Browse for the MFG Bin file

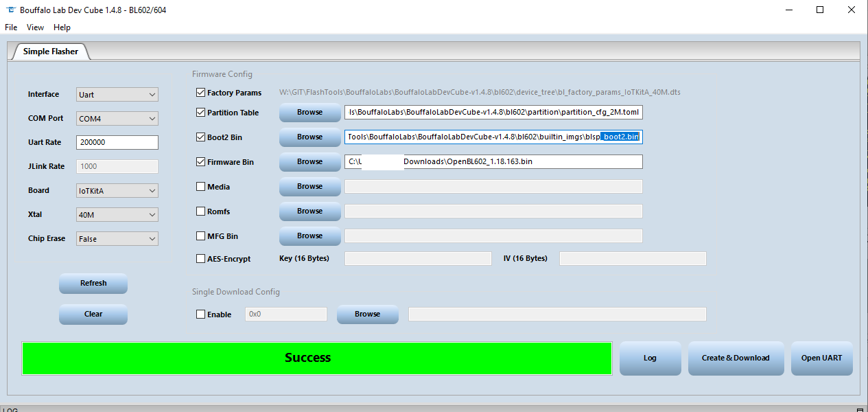click(x=309, y=236)
